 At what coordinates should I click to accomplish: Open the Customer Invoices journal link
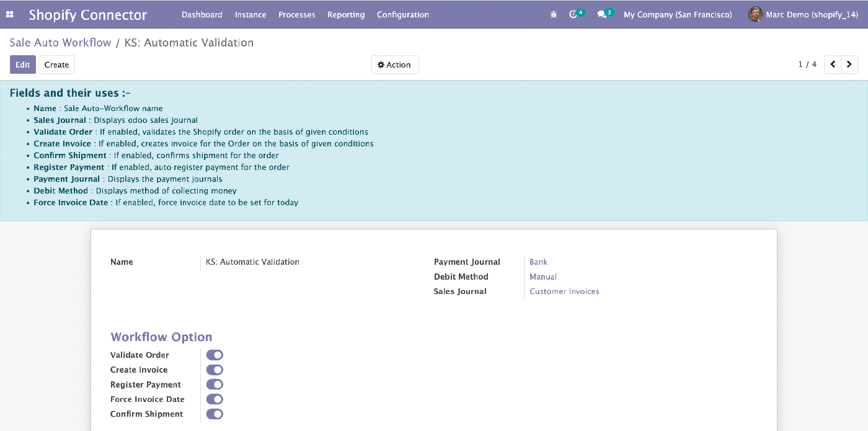click(x=564, y=291)
